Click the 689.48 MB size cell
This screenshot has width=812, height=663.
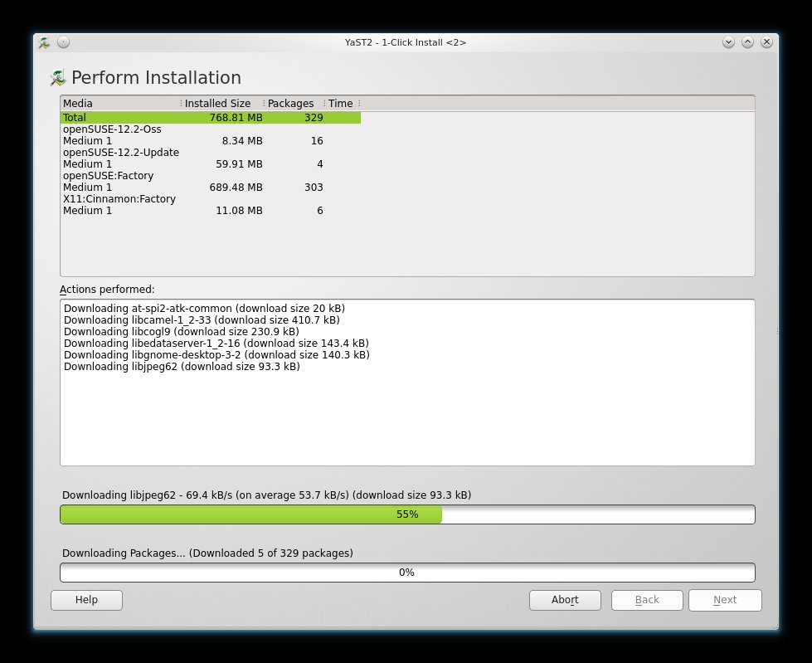pyautogui.click(x=236, y=187)
